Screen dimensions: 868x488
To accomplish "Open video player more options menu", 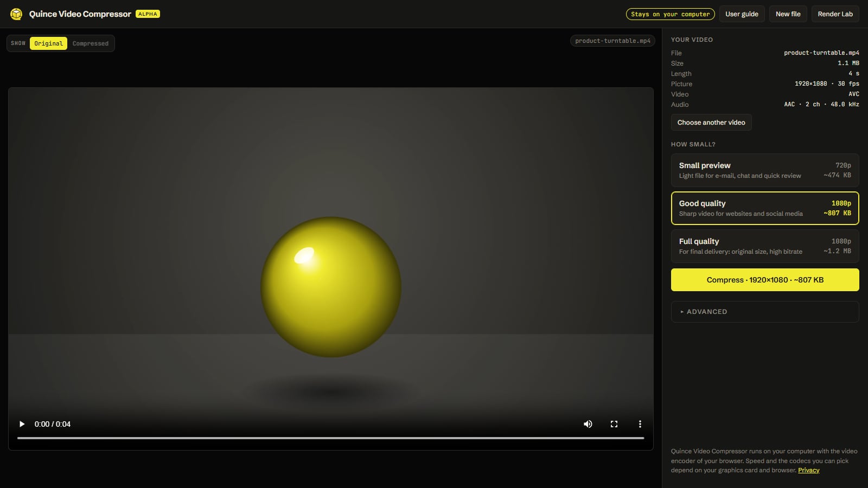I will point(640,424).
